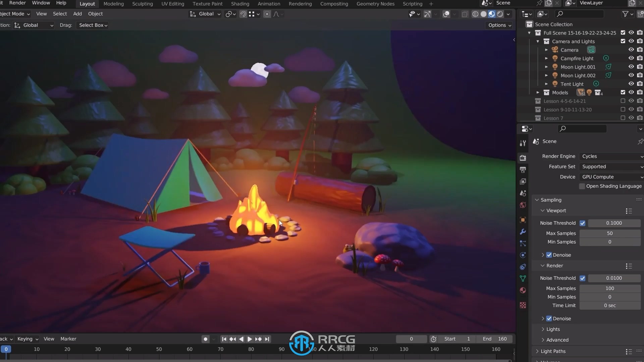Collapse Camera and Lights collection
Viewport: 644px width, 362px height.
538,42
